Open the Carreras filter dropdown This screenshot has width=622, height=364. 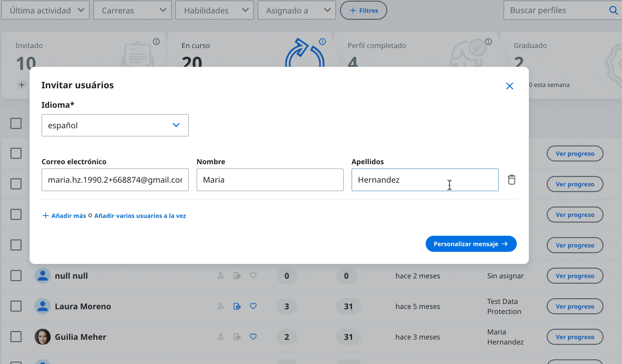132,10
